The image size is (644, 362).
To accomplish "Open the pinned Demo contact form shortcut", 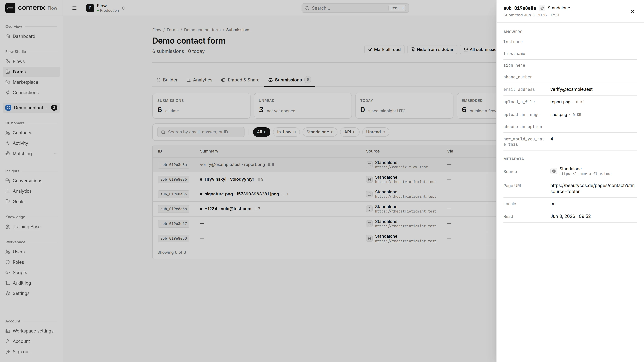I will tap(31, 108).
